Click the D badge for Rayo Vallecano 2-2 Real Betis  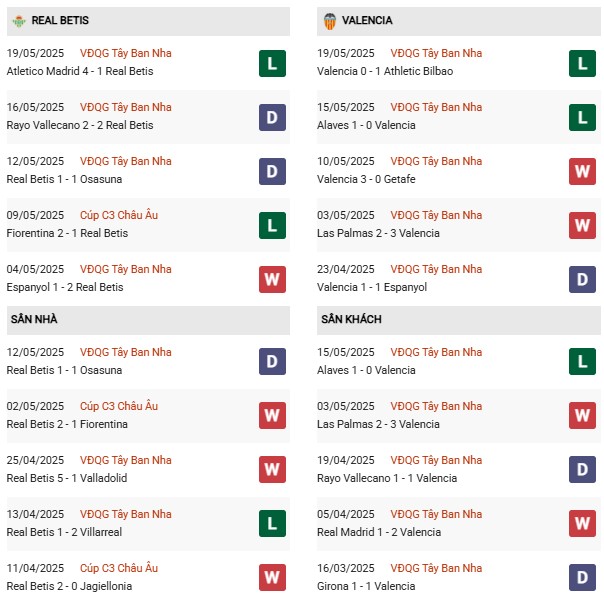click(x=272, y=117)
